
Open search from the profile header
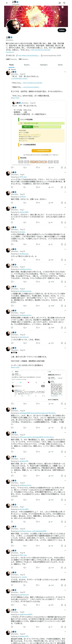point(64,3)
